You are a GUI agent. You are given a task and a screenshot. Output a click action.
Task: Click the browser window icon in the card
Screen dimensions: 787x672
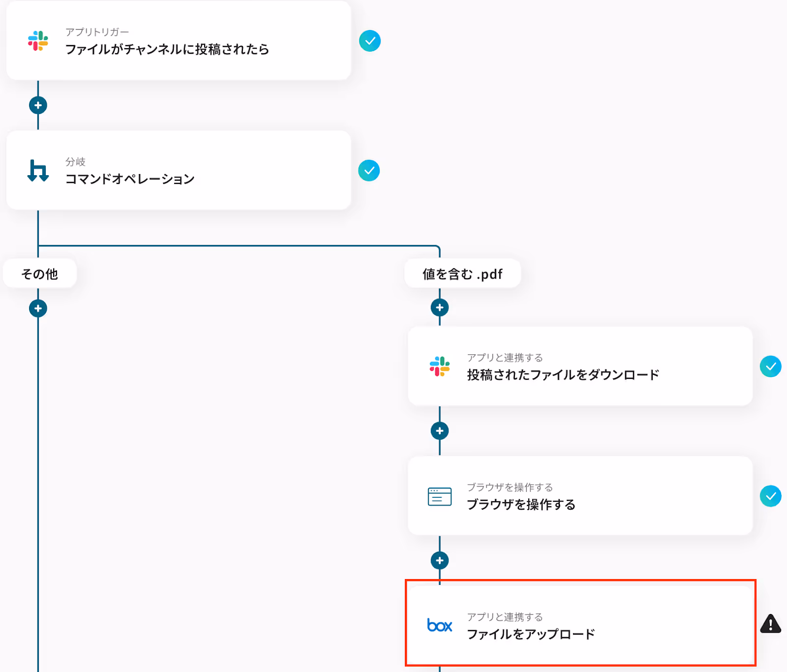440,496
